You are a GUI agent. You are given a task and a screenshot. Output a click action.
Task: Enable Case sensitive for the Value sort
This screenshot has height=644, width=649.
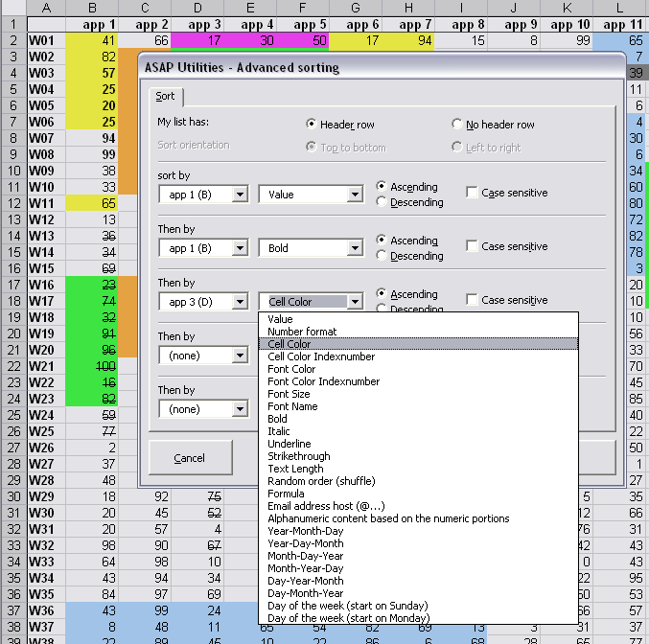472,193
